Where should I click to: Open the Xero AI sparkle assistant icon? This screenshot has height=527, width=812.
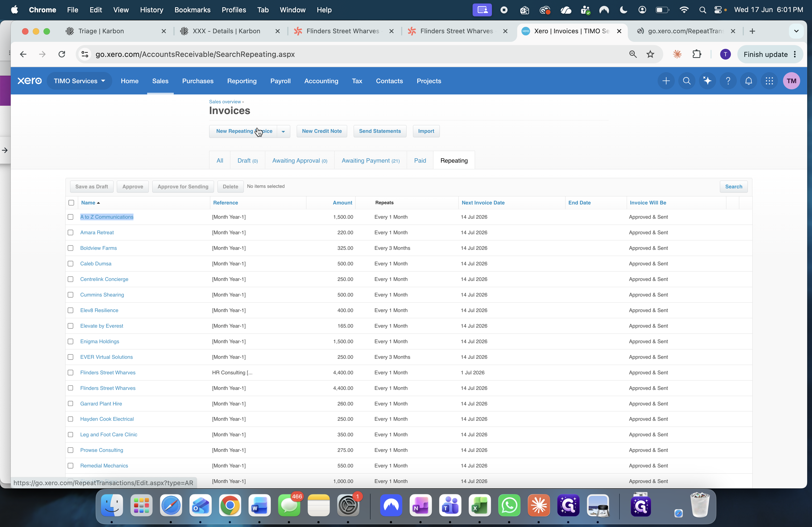(x=707, y=81)
